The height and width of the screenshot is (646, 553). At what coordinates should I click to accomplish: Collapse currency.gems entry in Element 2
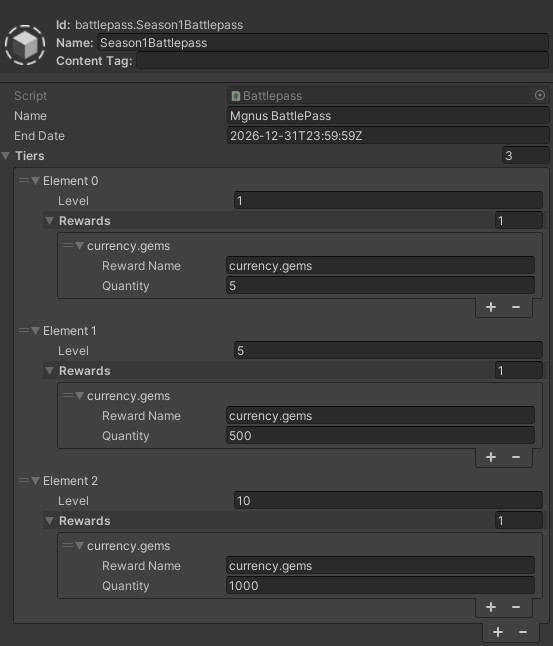coord(80,545)
